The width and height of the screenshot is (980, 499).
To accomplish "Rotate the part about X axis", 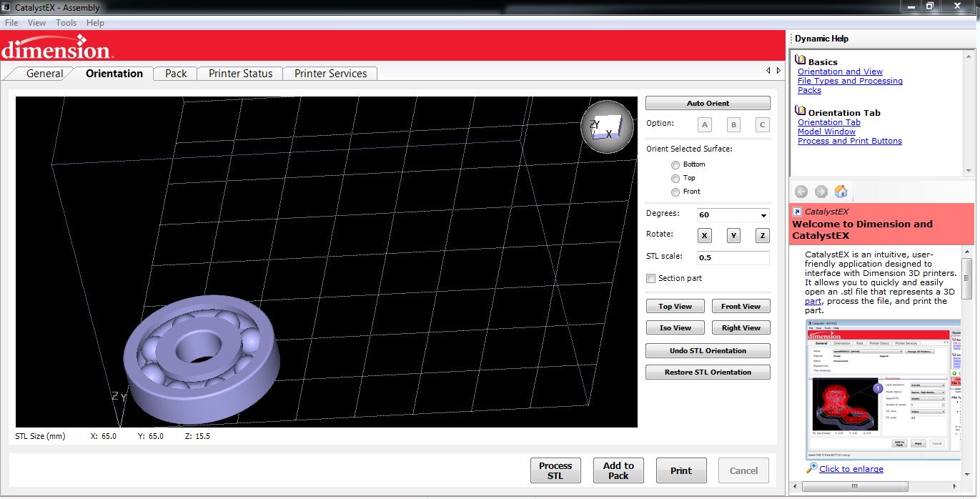I will 705,235.
